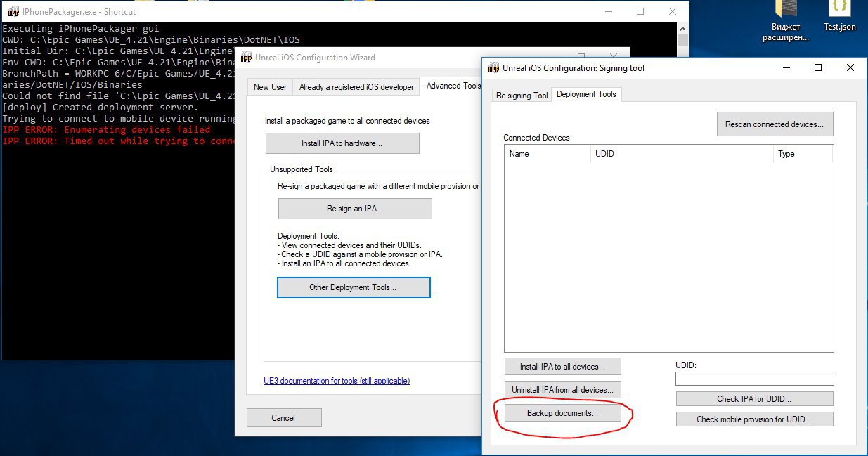Click Other Deployment Tools button

tap(354, 287)
